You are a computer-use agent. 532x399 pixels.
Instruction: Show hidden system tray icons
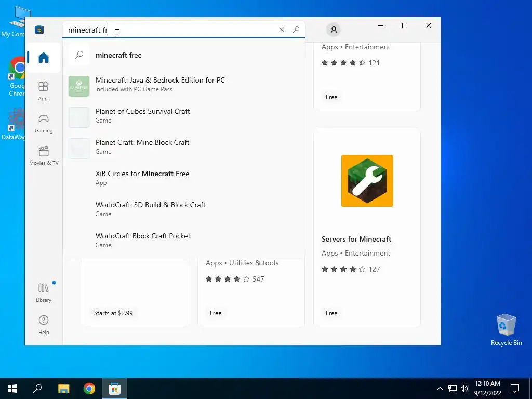click(x=440, y=389)
